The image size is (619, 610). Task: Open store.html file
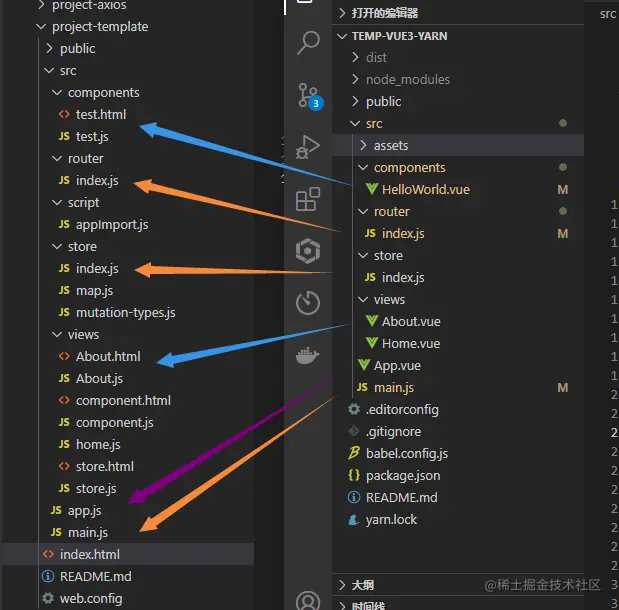coord(105,466)
